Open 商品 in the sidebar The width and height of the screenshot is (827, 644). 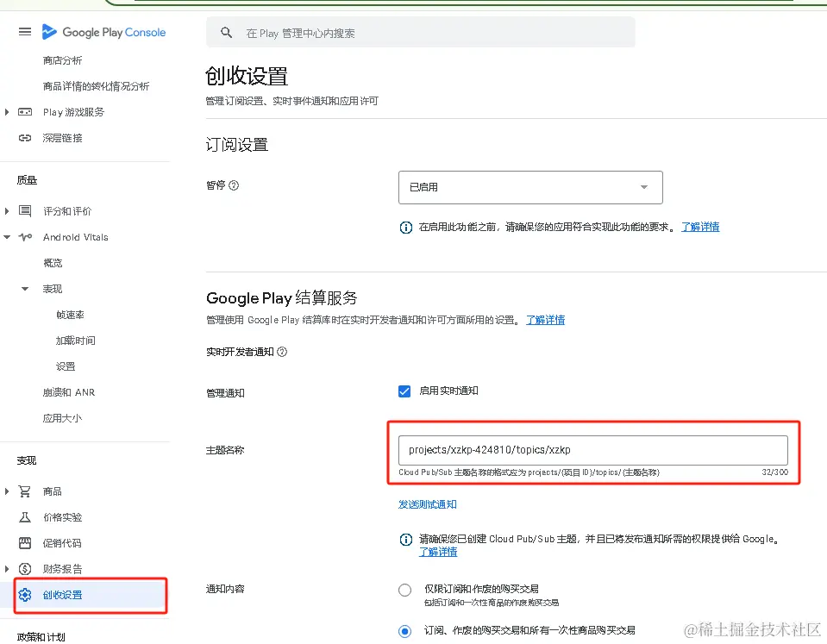click(x=53, y=491)
